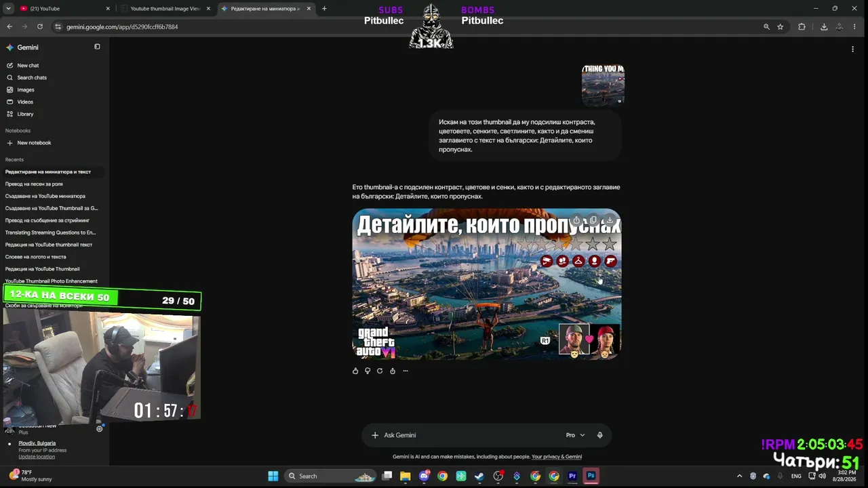The height and width of the screenshot is (488, 868).
Task: Open Gemini settings gear
Action: pos(100,428)
